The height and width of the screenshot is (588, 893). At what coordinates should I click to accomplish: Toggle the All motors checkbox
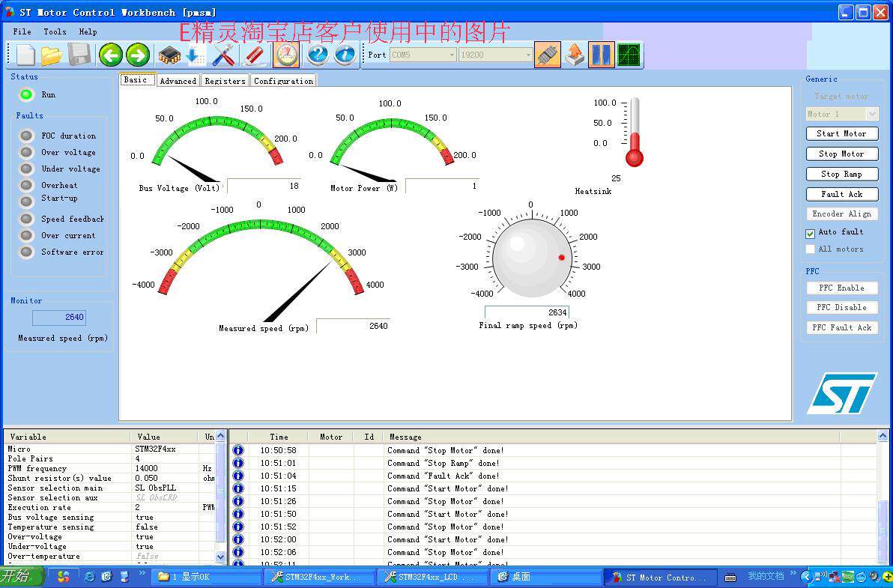[x=810, y=249]
